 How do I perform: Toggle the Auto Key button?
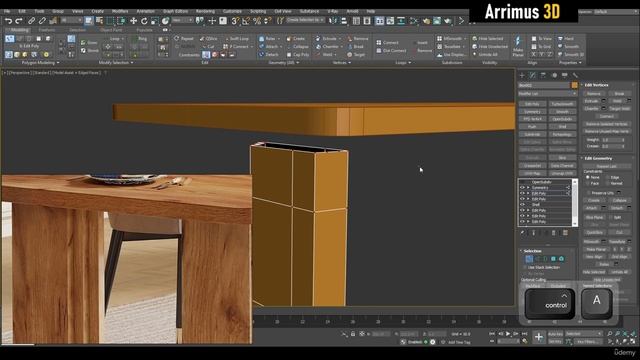[x=555, y=334]
